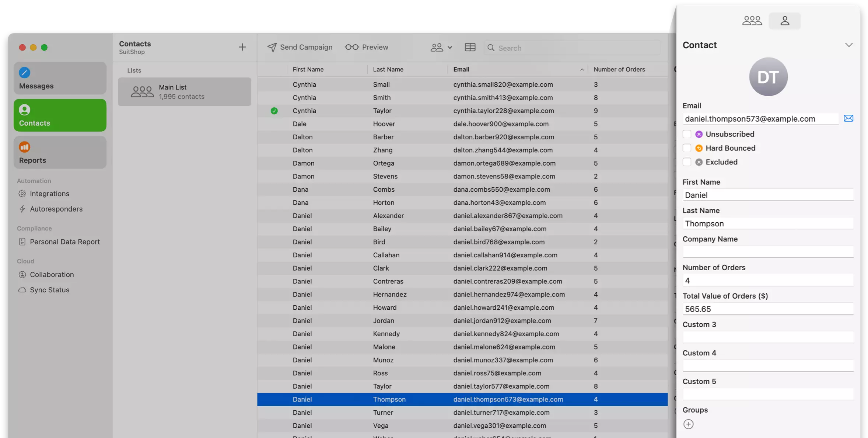This screenshot has width=868, height=438.
Task: Open the Reports section
Action: 60,153
